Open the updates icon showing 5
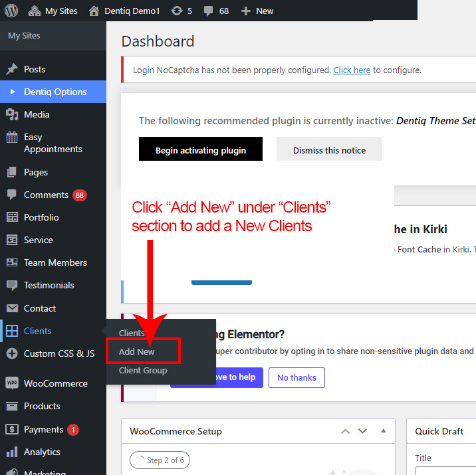The height and width of the screenshot is (475, 476). [177, 11]
